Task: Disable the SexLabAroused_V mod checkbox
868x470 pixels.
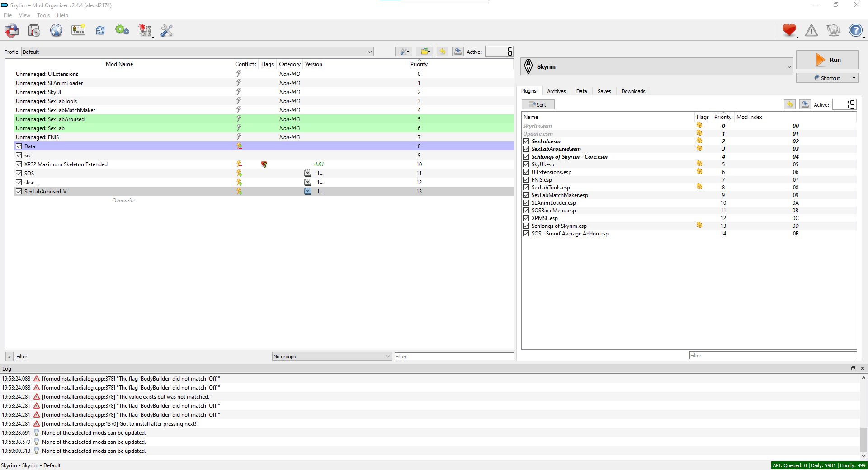Action: (19, 192)
